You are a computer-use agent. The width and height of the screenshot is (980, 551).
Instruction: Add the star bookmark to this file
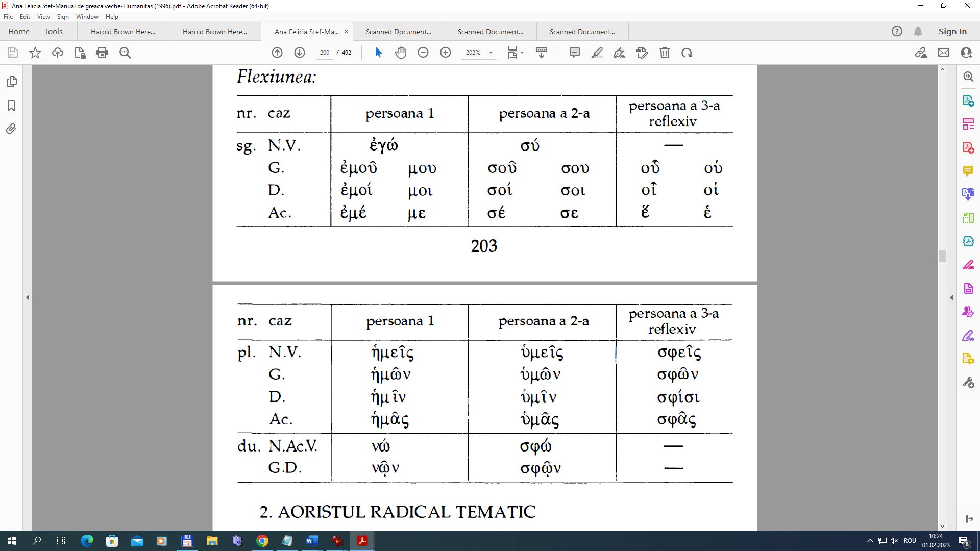tap(35, 53)
